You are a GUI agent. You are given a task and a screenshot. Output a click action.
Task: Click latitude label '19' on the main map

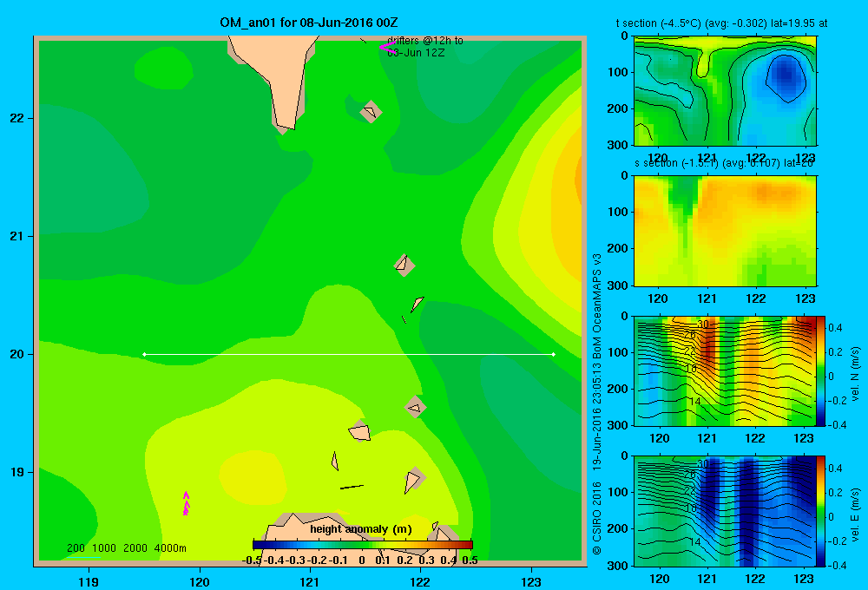coord(17,472)
